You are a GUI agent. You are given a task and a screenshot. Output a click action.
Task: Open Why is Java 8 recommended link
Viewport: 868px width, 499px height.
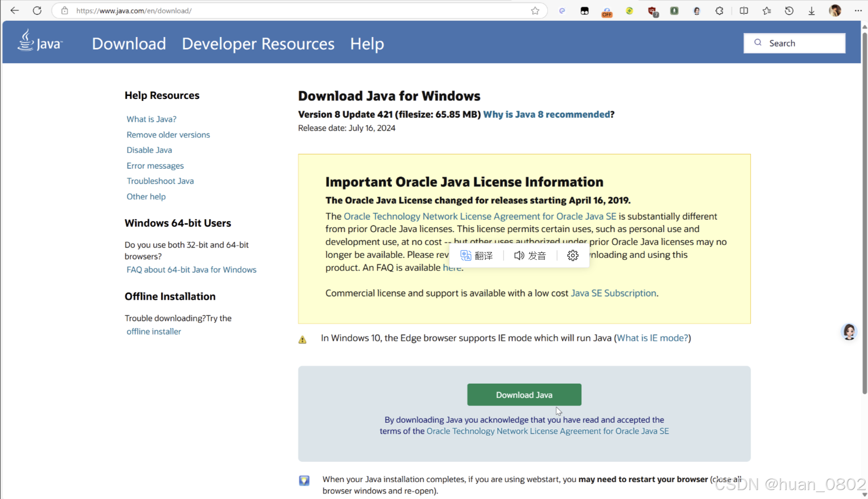pyautogui.click(x=546, y=114)
